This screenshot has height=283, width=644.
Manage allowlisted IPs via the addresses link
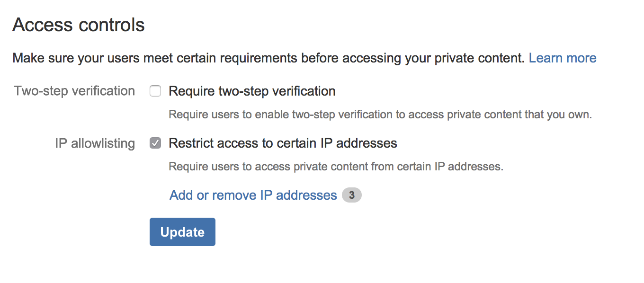252,195
